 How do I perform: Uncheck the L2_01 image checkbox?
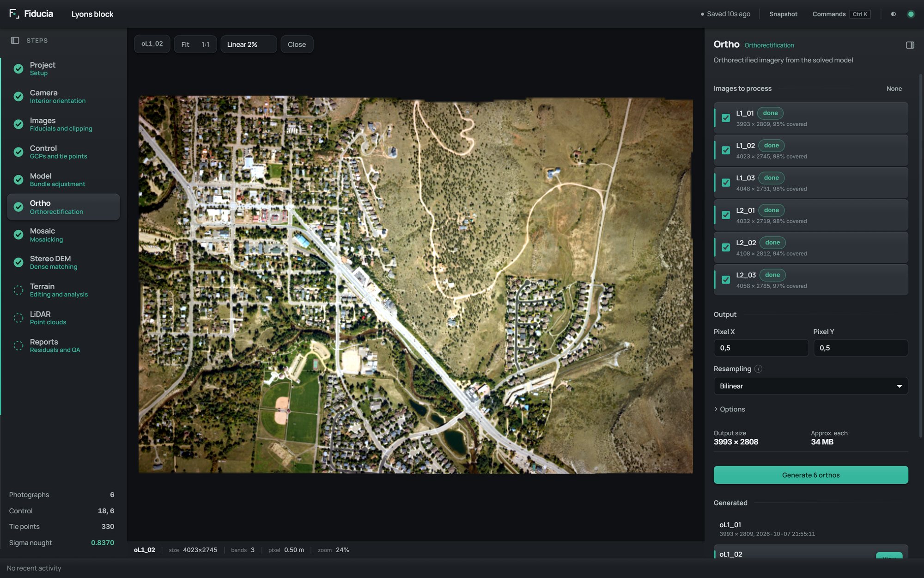click(726, 215)
